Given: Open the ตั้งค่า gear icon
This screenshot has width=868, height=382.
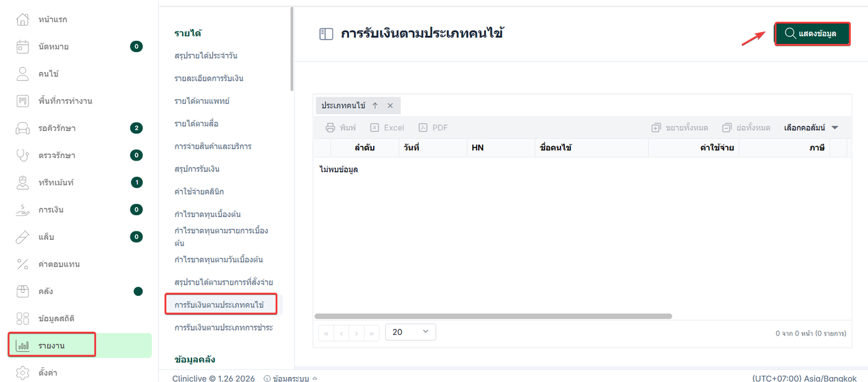Looking at the screenshot, I should click(x=22, y=373).
